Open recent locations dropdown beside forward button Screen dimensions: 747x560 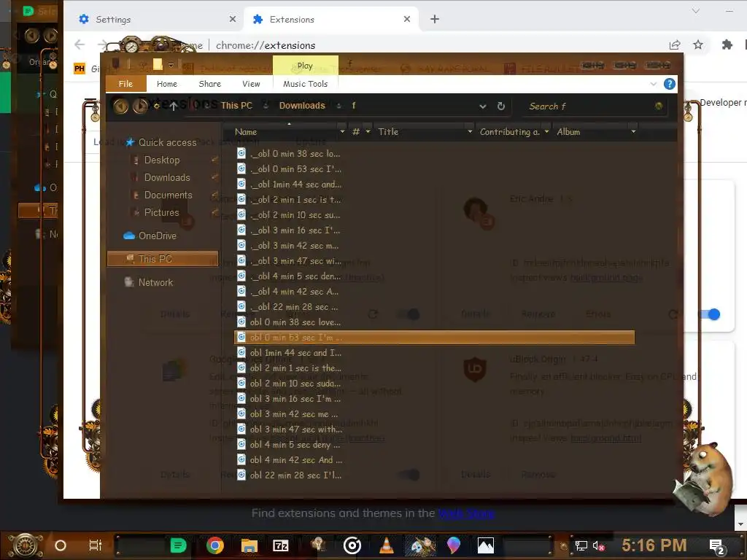[156, 106]
